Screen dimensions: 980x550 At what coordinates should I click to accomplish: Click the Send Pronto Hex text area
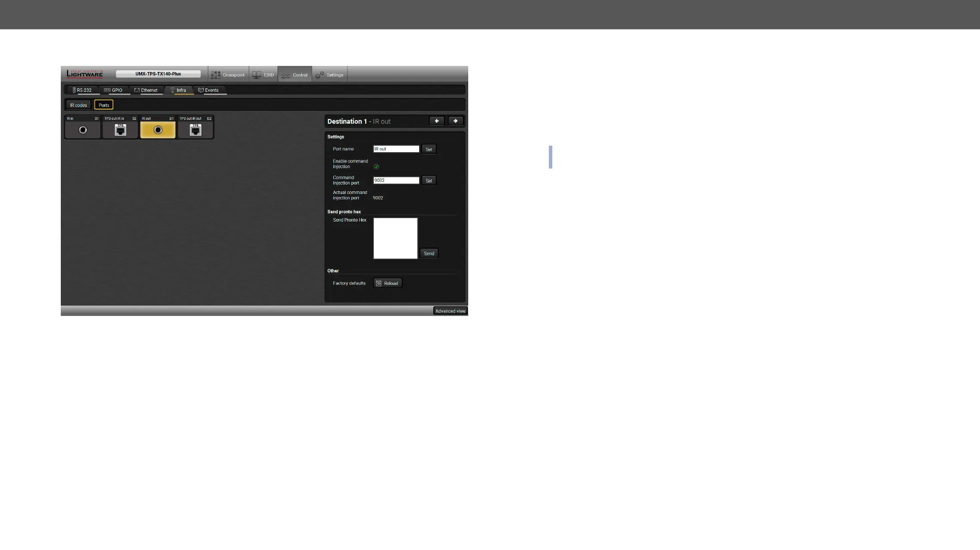tap(395, 238)
